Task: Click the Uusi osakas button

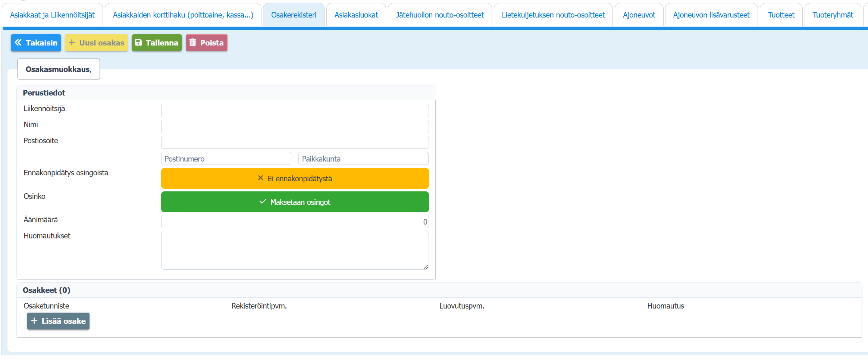Action: tap(96, 43)
